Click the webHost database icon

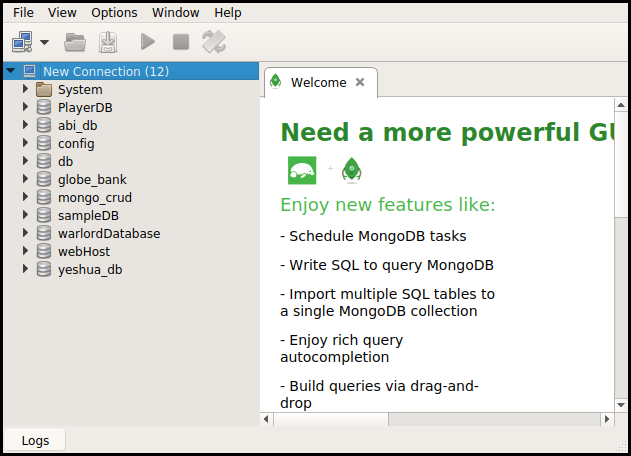[x=44, y=251]
